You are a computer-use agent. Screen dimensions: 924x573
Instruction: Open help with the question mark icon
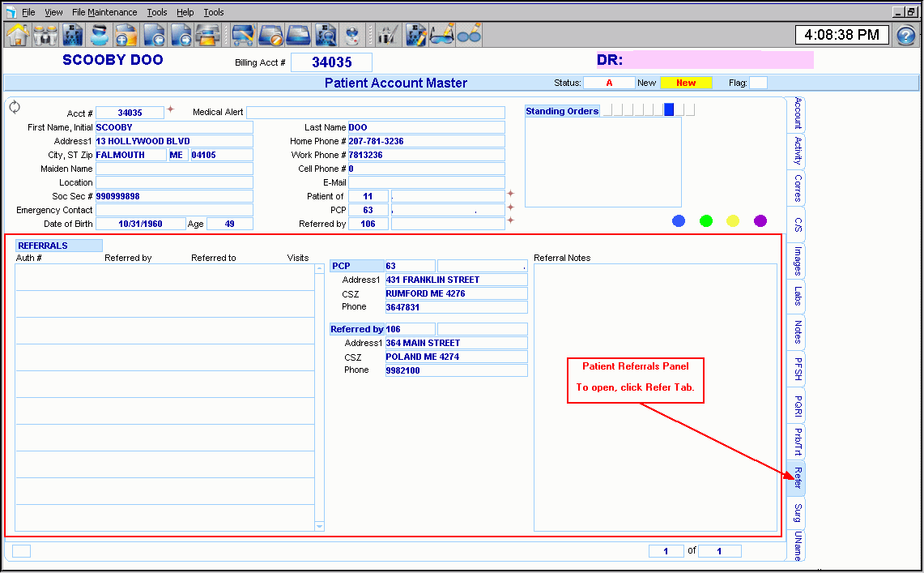(x=906, y=36)
